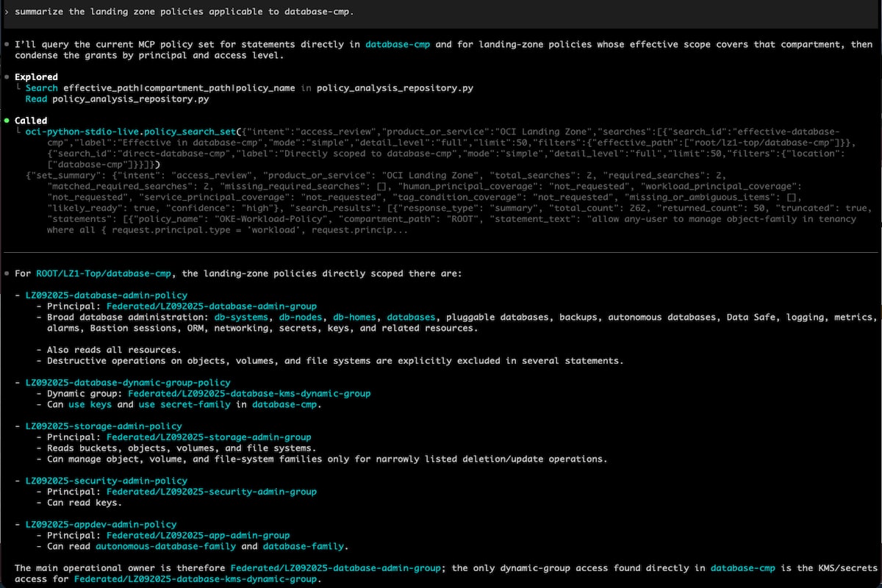Click 'Federated/LZ092025-security-admin-group' principal
The image size is (882, 588).
point(212,492)
